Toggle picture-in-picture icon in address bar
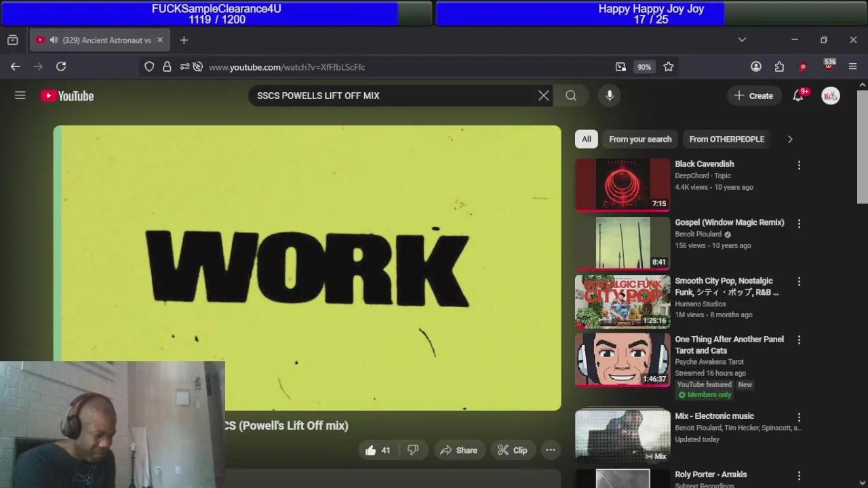Viewport: 868px width, 488px height. pyautogui.click(x=620, y=66)
